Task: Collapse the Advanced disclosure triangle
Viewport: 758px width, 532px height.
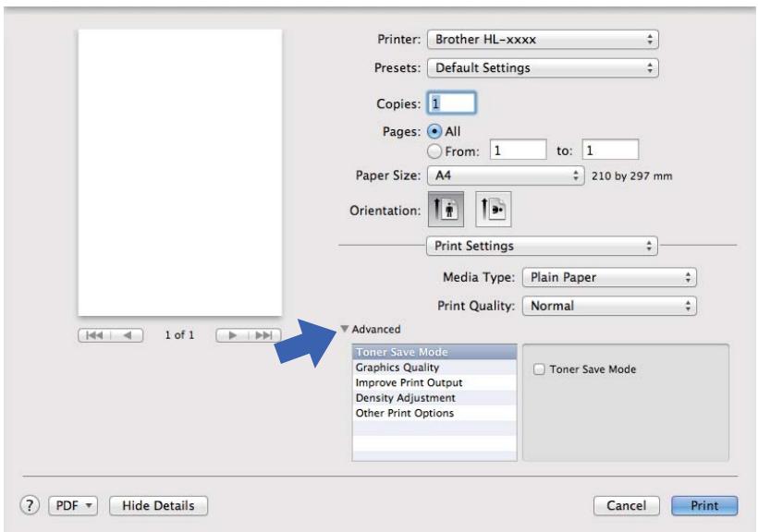Action: pos(344,329)
